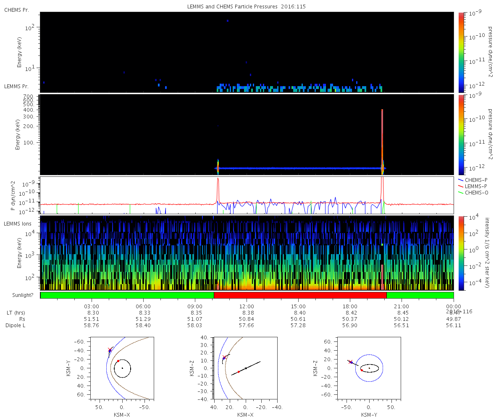
Task: Select the CHEMS-O legend entry
Action: [475, 193]
